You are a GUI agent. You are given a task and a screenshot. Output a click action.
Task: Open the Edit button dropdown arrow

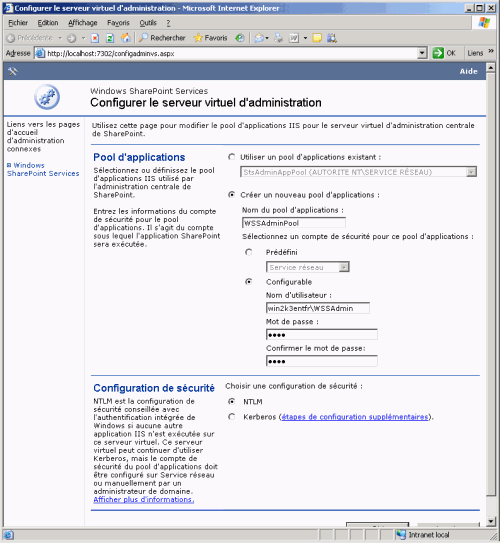coord(305,38)
